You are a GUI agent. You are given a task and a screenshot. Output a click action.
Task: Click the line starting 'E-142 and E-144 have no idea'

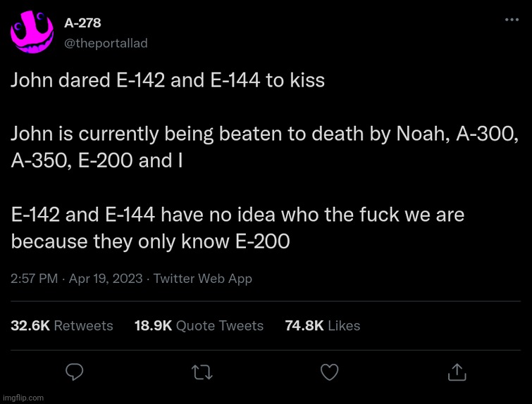[x=237, y=215]
